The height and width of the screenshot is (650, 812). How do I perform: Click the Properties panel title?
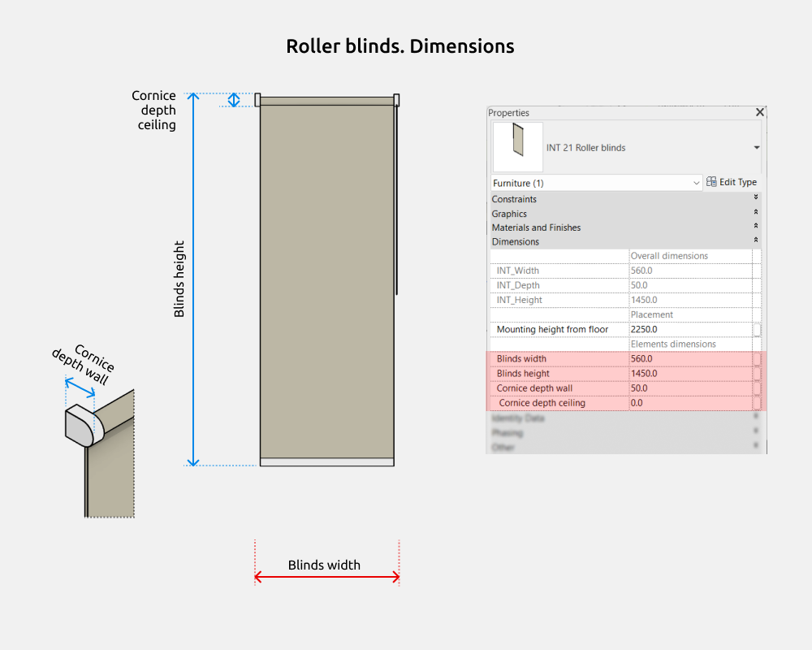coord(508,113)
